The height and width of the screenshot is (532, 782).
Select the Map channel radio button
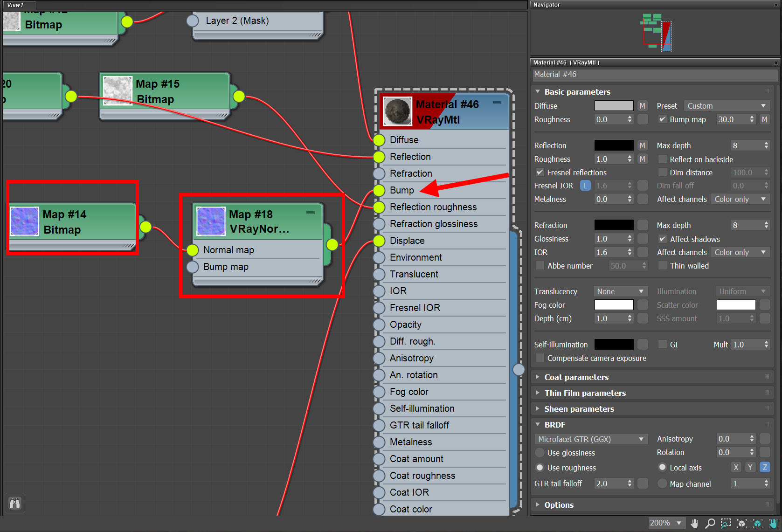(x=662, y=484)
